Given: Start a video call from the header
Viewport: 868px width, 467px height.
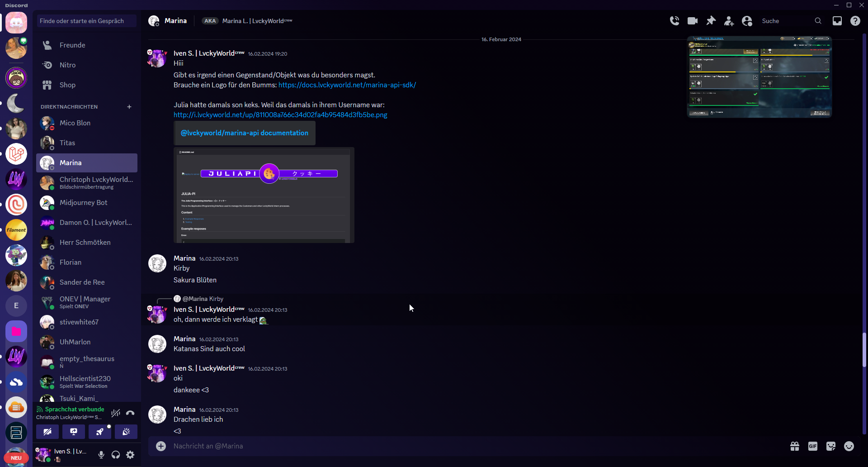Looking at the screenshot, I should point(693,21).
